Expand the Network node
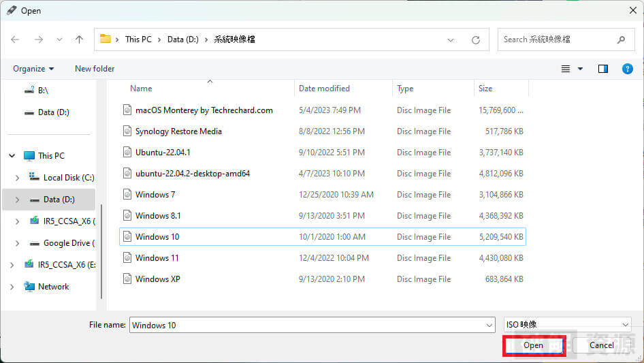This screenshot has height=363, width=644. 12,287
